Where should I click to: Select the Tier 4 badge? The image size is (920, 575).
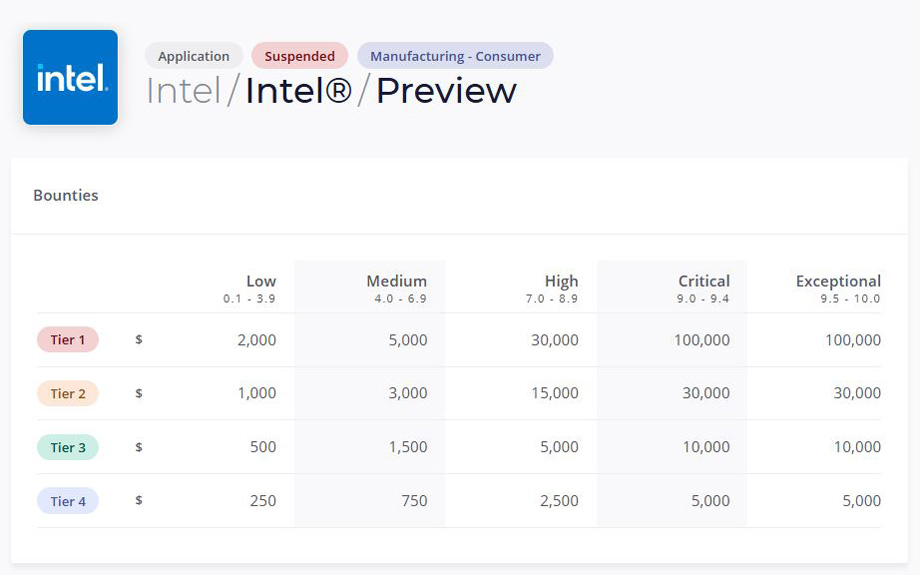(x=67, y=501)
